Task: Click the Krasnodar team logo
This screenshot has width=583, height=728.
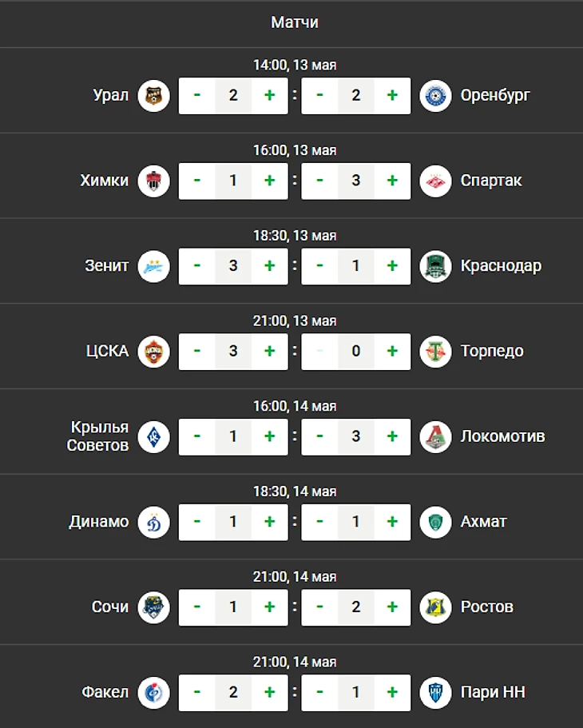Action: tap(435, 266)
